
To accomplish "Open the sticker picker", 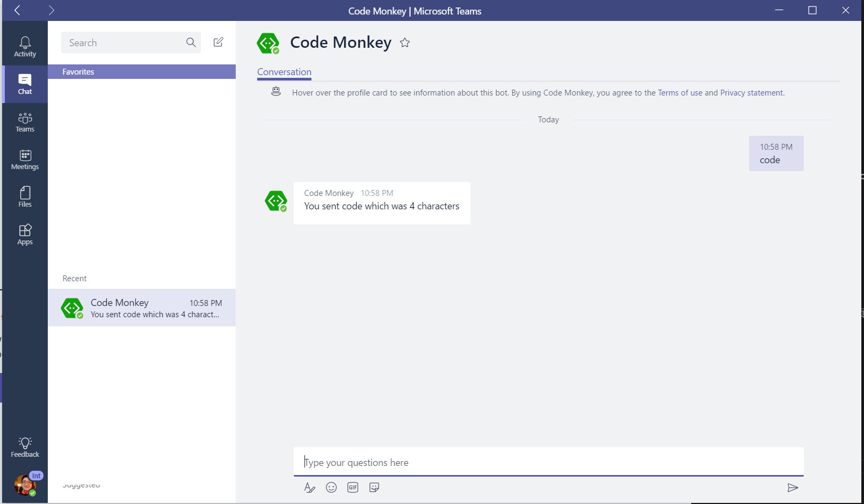I will click(x=374, y=487).
